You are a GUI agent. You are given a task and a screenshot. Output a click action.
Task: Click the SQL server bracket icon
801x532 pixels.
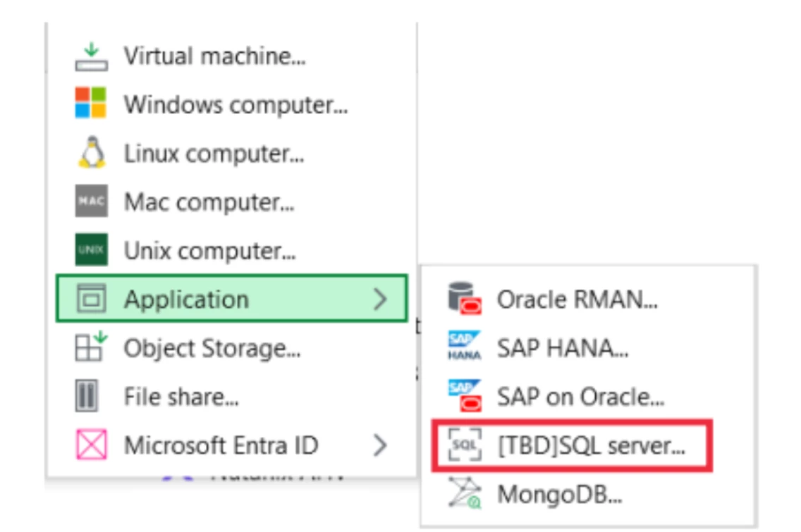pyautogui.click(x=465, y=446)
